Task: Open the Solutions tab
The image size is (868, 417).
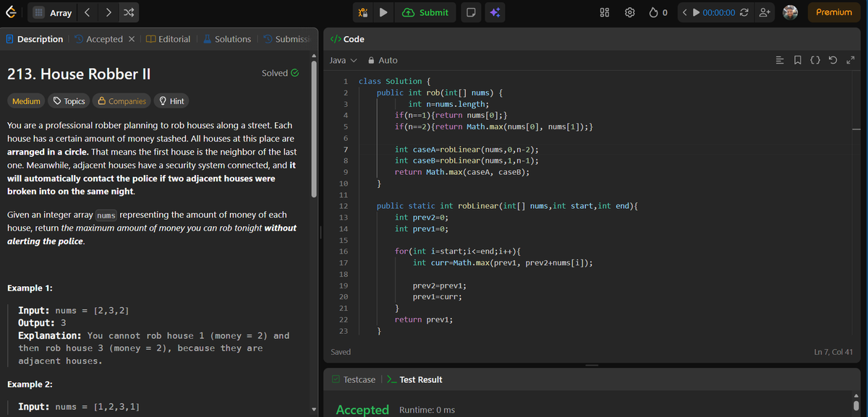Action: (226, 39)
